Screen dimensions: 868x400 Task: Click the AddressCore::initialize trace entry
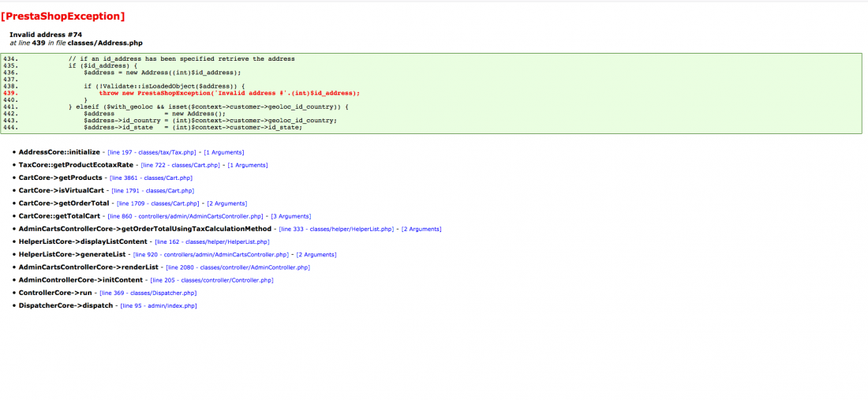click(x=59, y=152)
